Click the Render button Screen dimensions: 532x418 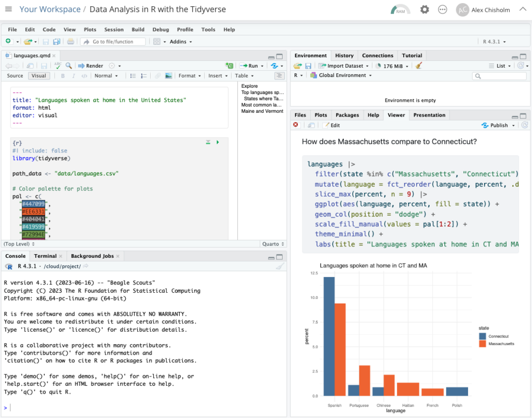91,66
